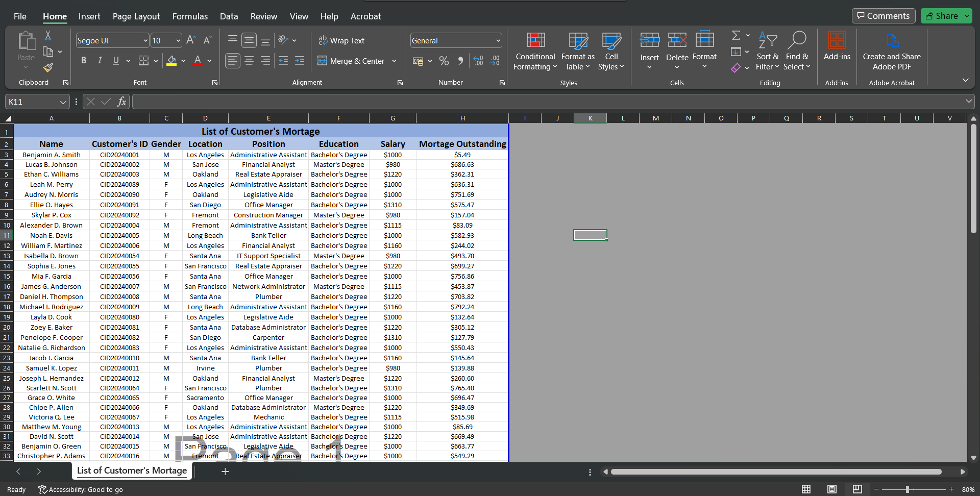Viewport: 980px width, 496px height.
Task: Apply Comma Style
Action: 460,61
